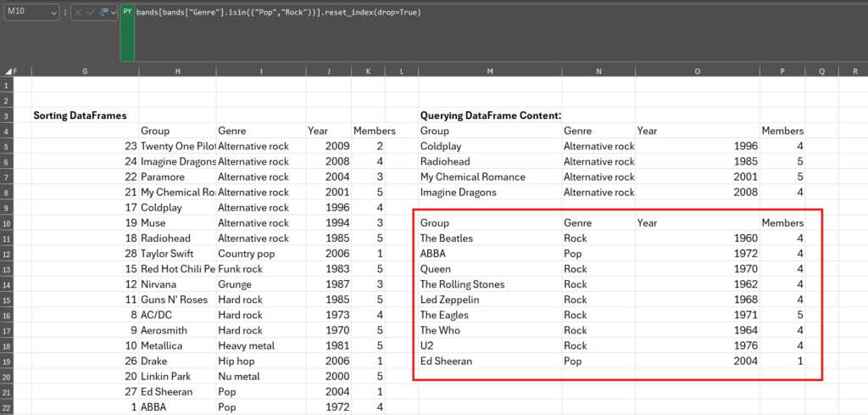This screenshot has height=415, width=868.
Task: Select column K header
Action: (x=368, y=71)
